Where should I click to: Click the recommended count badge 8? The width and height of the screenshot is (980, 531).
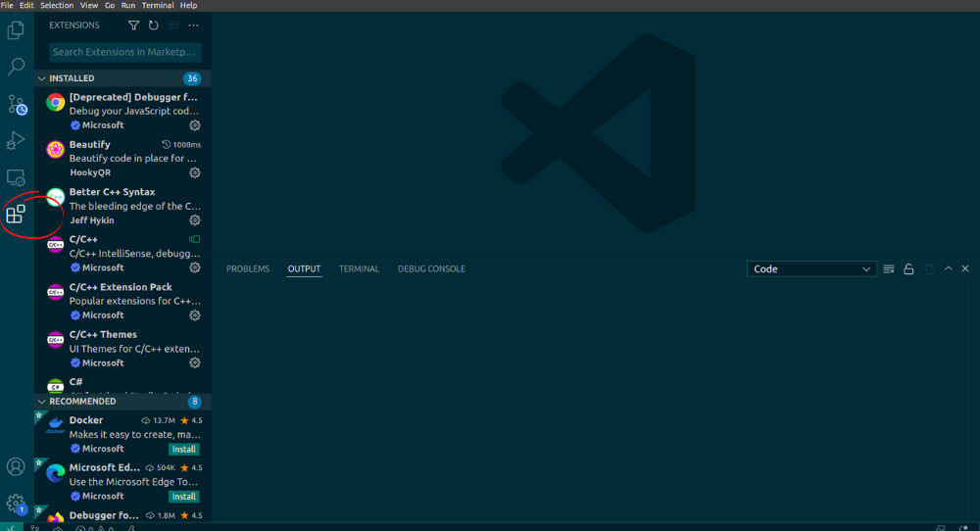coord(194,402)
